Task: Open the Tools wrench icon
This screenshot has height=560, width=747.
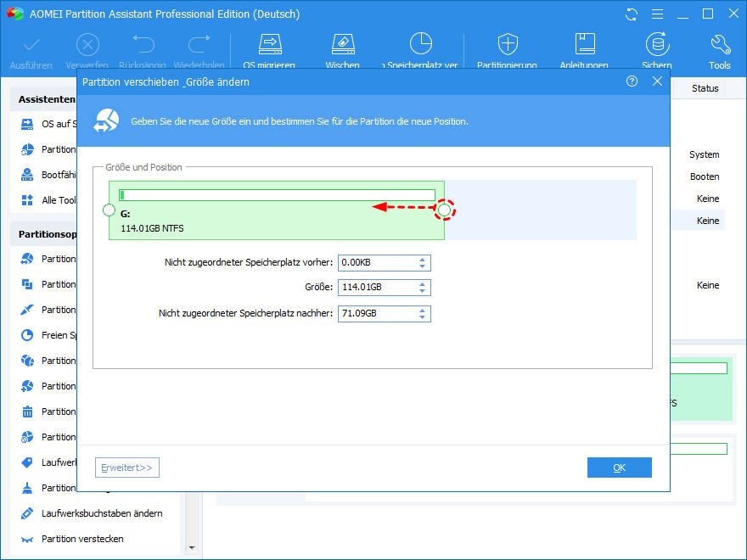Action: pos(720,44)
